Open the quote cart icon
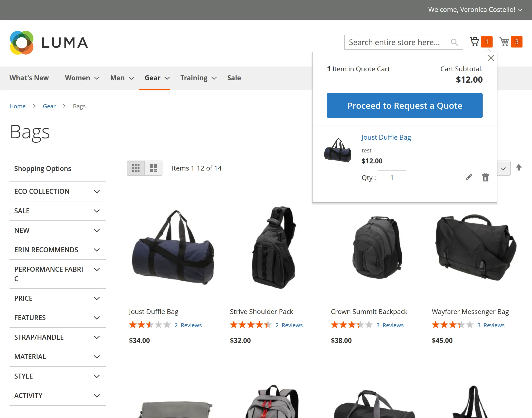532x418 pixels. (x=475, y=42)
